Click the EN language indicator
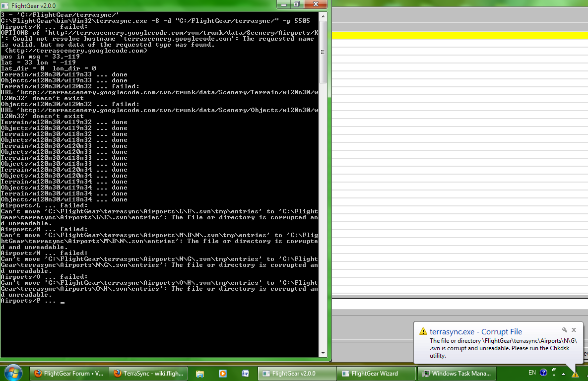The image size is (588, 381). pyautogui.click(x=532, y=373)
